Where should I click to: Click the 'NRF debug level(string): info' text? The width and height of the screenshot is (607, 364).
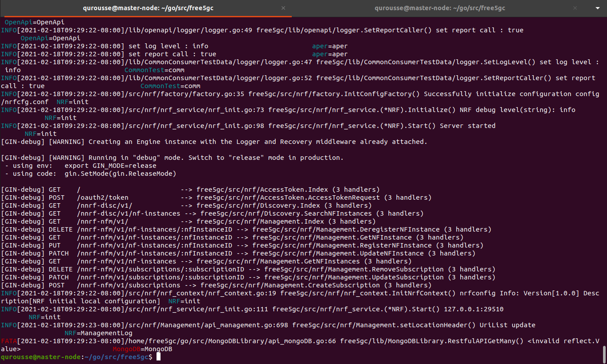(517, 110)
